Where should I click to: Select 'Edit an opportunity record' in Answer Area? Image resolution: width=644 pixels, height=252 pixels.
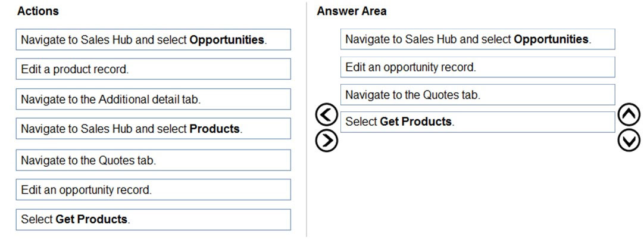coord(478,67)
